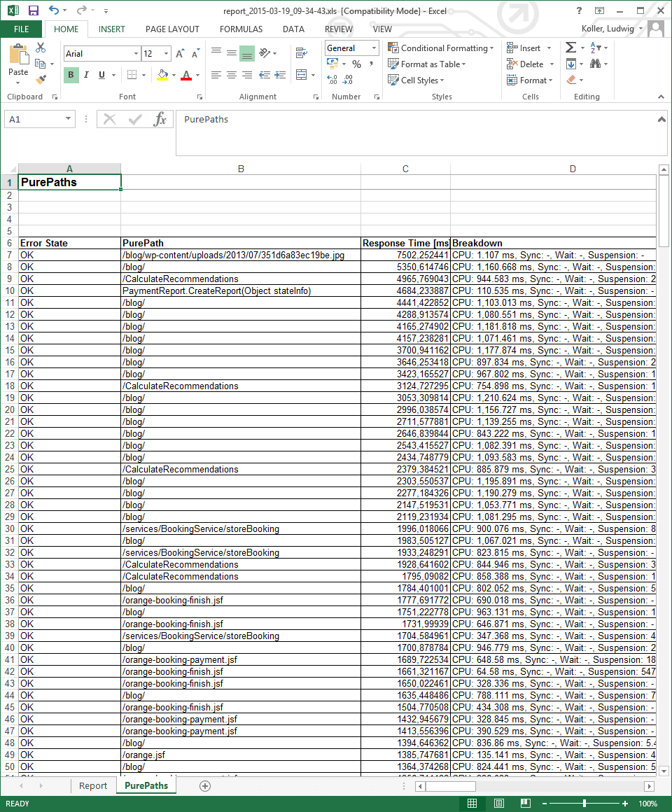Collapse the ribbon with the arrow
This screenshot has height=812, width=672.
(661, 97)
